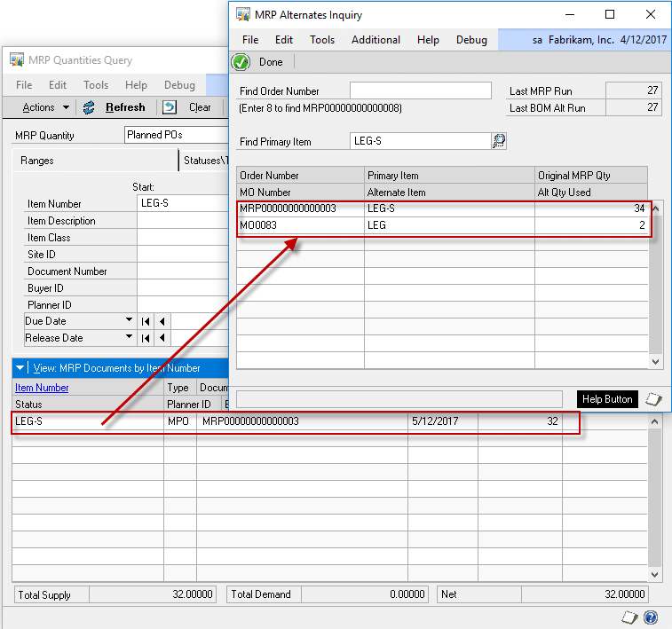Open the Actions dropdown menu
Image resolution: width=672 pixels, height=629 pixels.
(x=45, y=107)
